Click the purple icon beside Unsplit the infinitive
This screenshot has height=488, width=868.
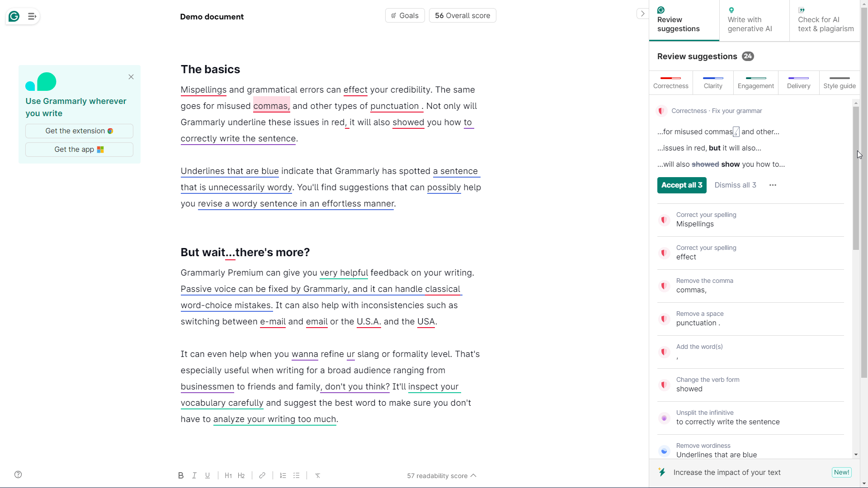click(x=664, y=418)
